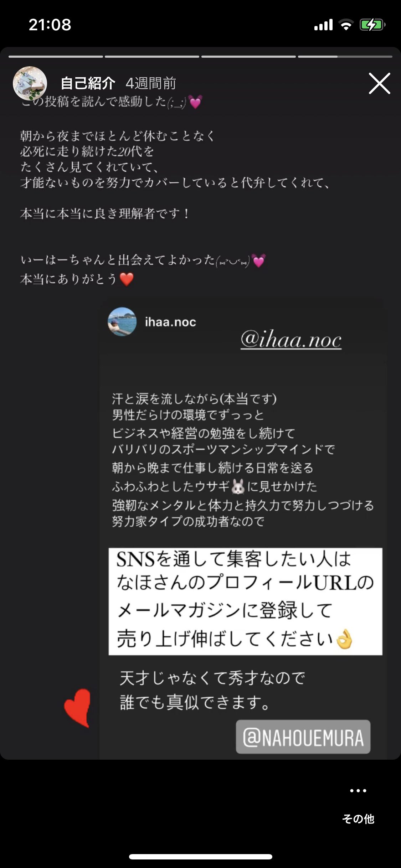Tap ihaa.noc's round profile picture
Screen dimensions: 401x868
tap(122, 322)
